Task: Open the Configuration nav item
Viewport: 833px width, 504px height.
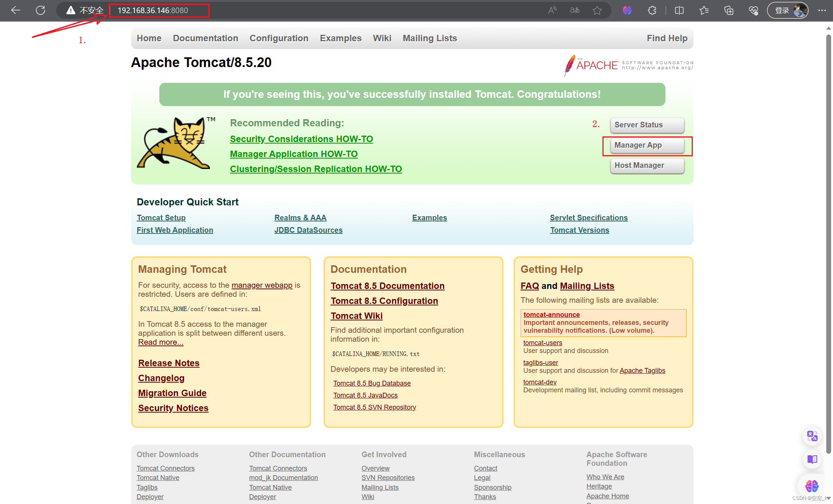Action: pyautogui.click(x=279, y=38)
